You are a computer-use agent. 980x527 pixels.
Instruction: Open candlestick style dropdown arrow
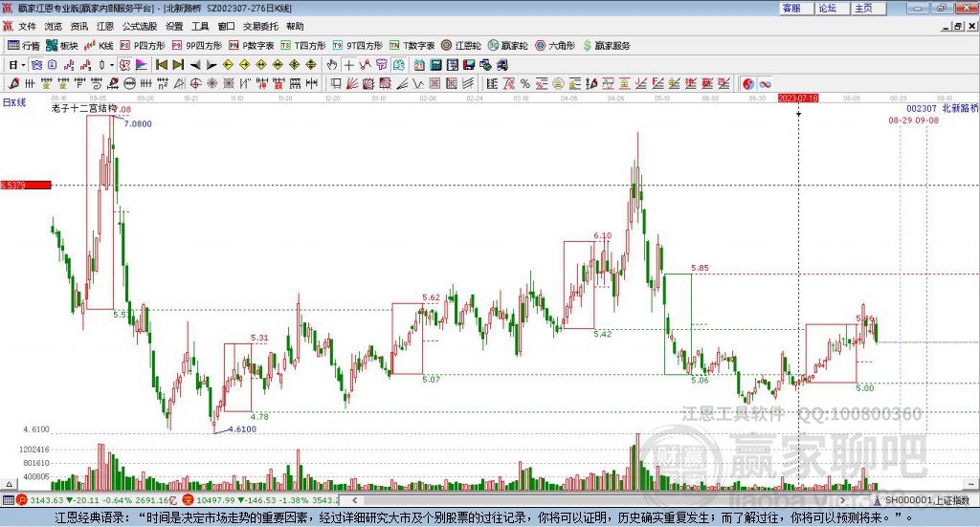[112, 65]
